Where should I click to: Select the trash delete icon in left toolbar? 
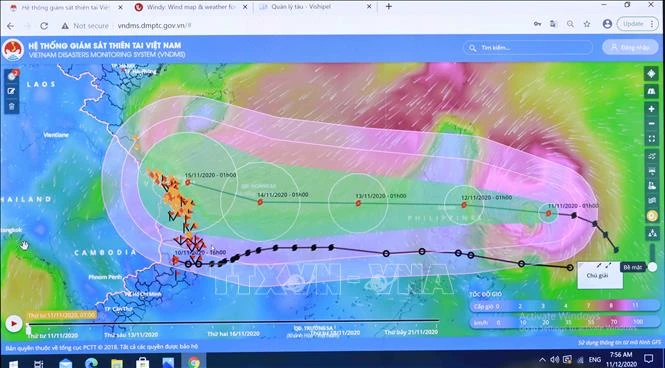(12, 106)
